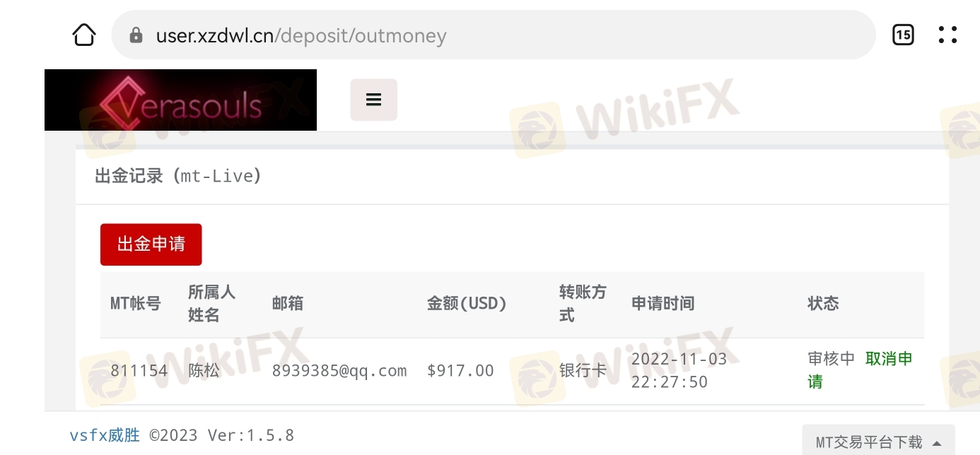Click the dropdown arrow beside MT交易平台下载
980x455 pixels.
(x=937, y=444)
